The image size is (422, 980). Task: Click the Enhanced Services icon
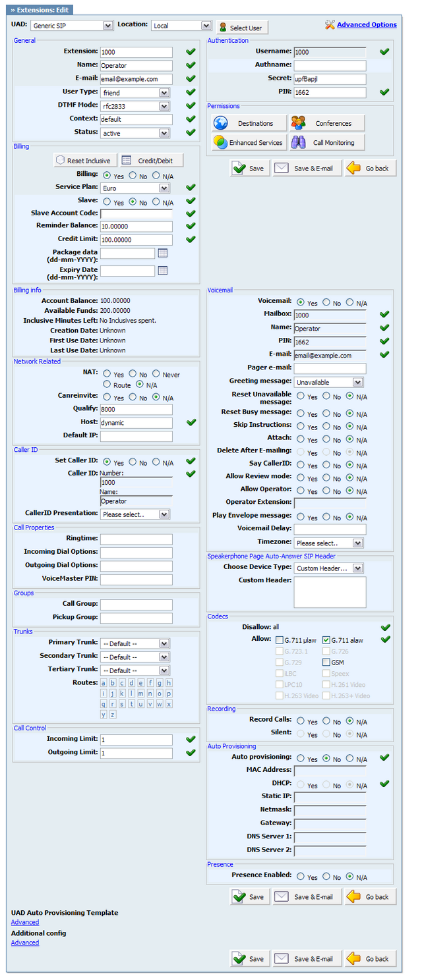[221, 142]
